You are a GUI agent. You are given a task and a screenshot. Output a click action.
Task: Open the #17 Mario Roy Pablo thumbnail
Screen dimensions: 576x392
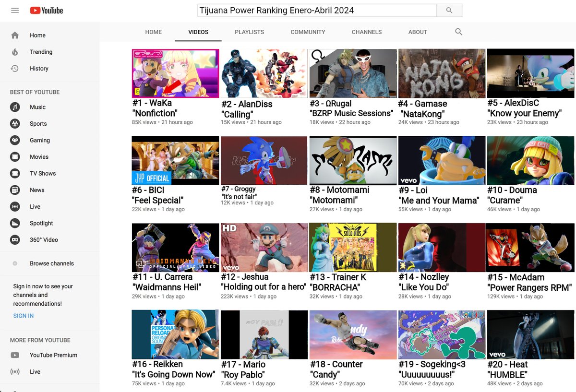tap(264, 334)
